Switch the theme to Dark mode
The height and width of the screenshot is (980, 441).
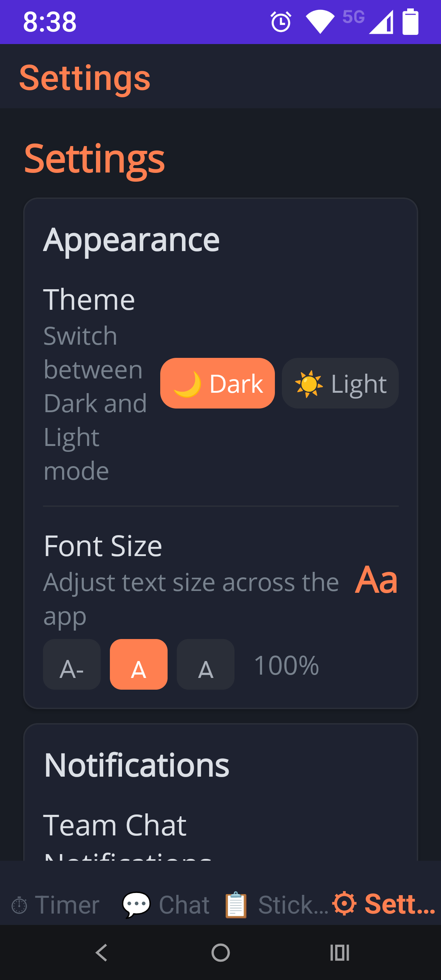pyautogui.click(x=218, y=383)
